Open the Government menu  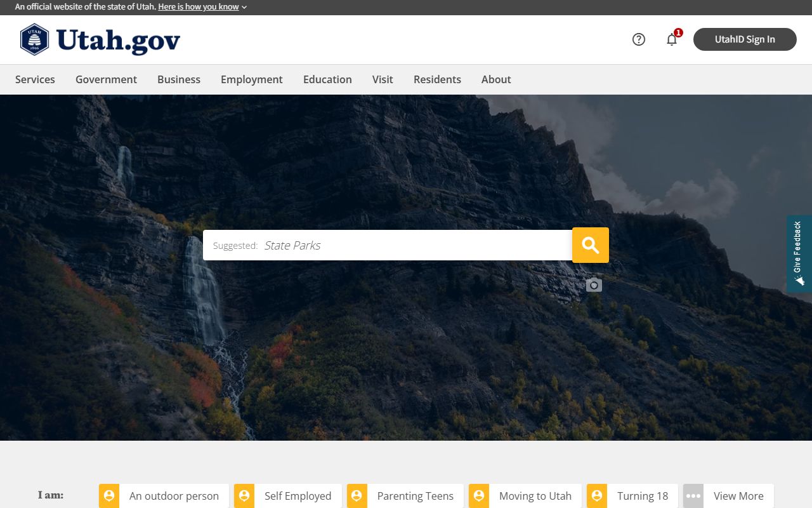106,79
